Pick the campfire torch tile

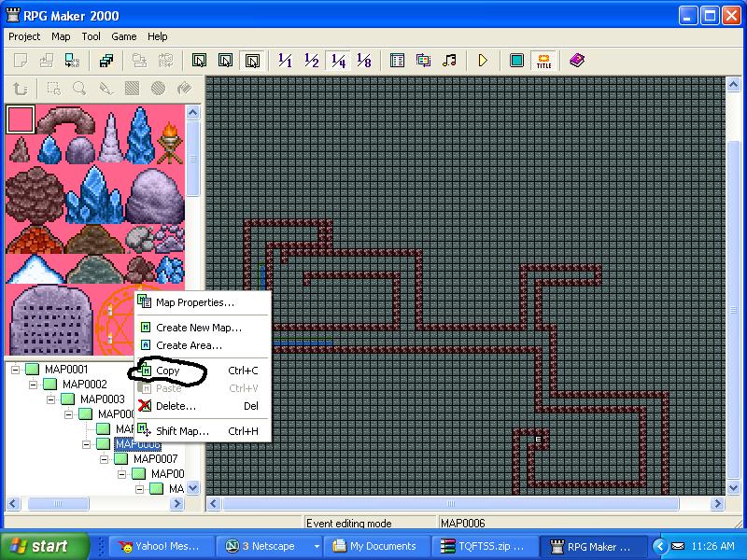pyautogui.click(x=170, y=143)
